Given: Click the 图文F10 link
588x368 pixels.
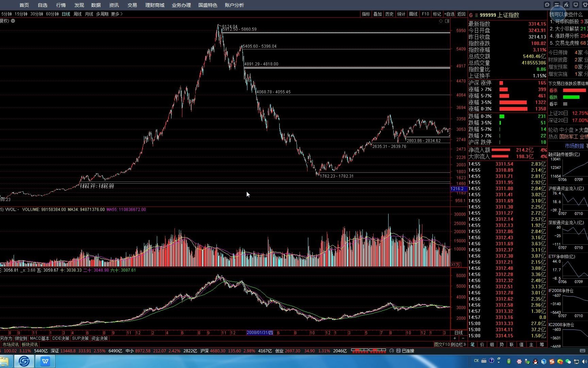Looking at the screenshot, I should tap(442, 344).
